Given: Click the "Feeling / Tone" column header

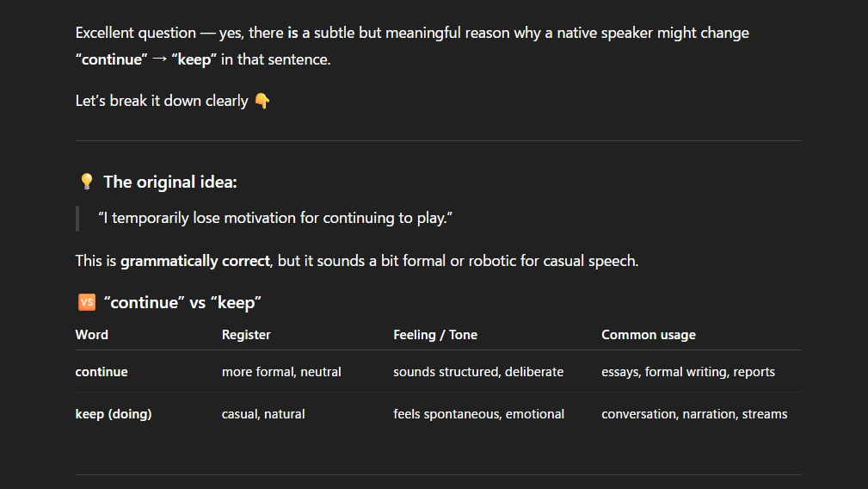Looking at the screenshot, I should [435, 335].
